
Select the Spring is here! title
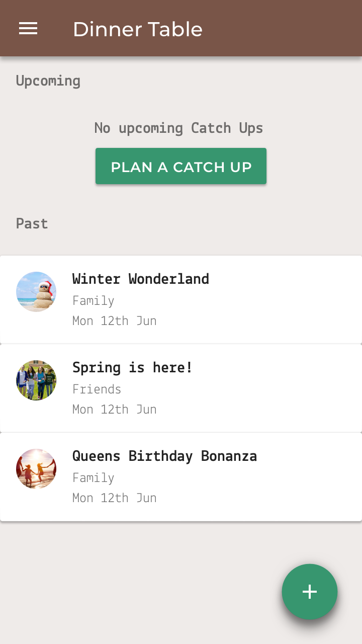pyautogui.click(x=132, y=367)
